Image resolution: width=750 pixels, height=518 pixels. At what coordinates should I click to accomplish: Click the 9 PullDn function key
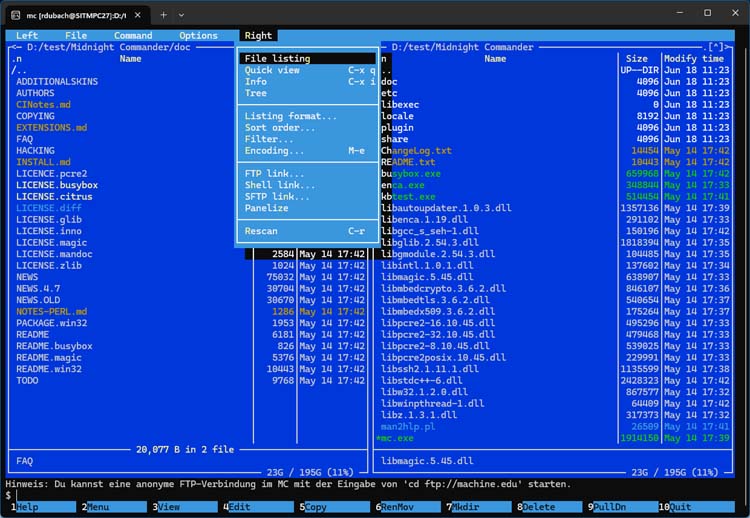(x=623, y=507)
